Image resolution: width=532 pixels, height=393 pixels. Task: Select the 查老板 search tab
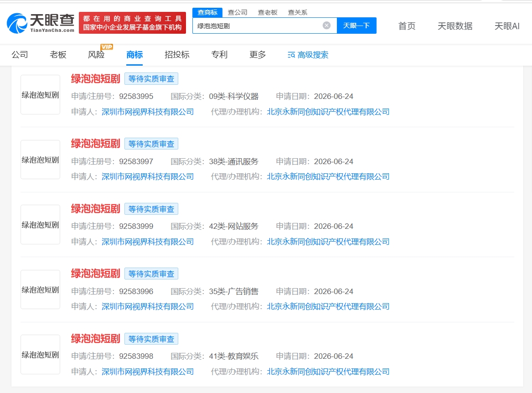click(268, 13)
